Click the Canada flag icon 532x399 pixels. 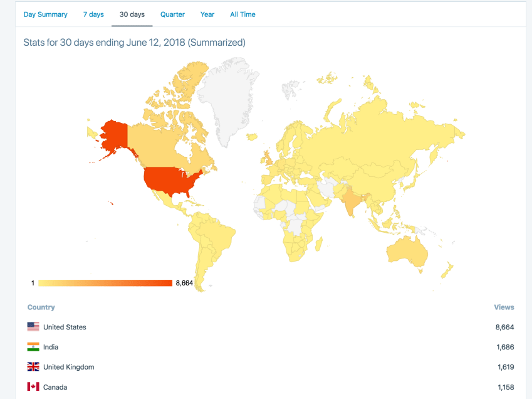(33, 387)
